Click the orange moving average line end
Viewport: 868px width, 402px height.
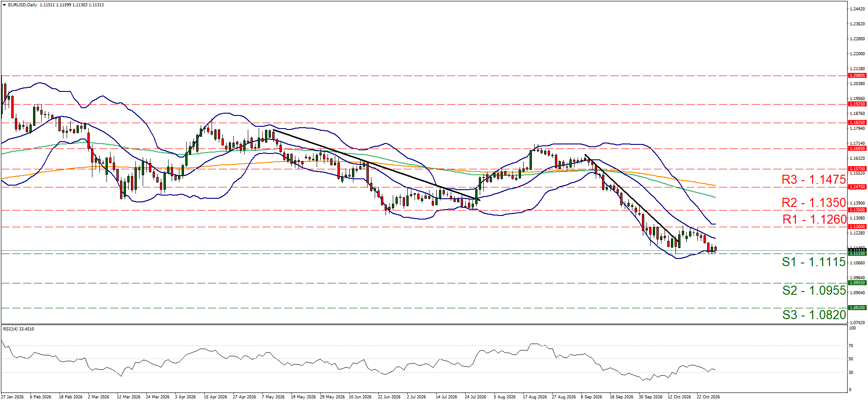pos(714,185)
